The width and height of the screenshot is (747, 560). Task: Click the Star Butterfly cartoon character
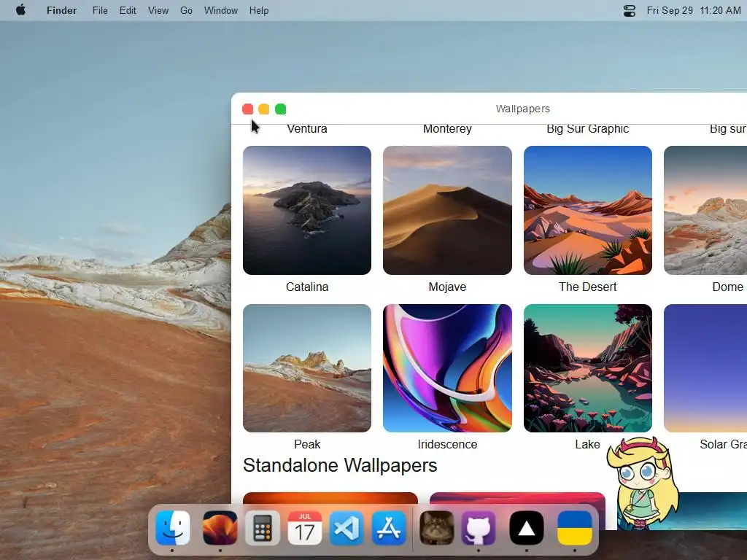(643, 483)
